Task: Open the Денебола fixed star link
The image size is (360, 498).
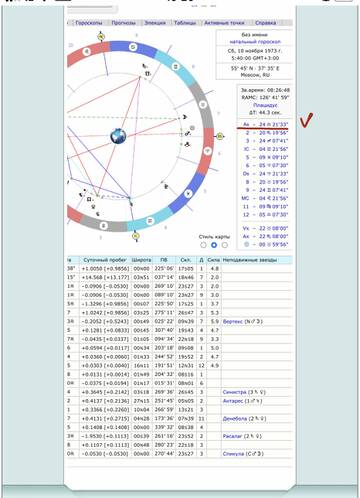Action: [x=235, y=418]
